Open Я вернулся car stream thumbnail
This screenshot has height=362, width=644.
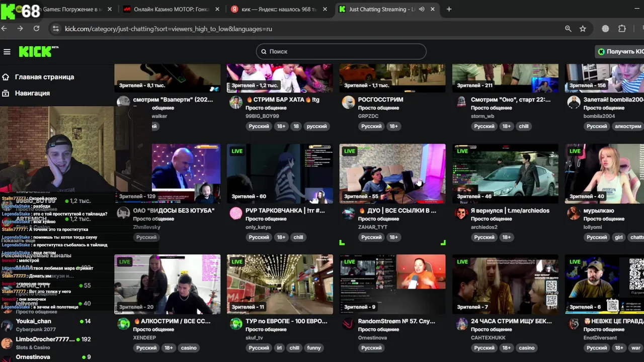tap(505, 173)
